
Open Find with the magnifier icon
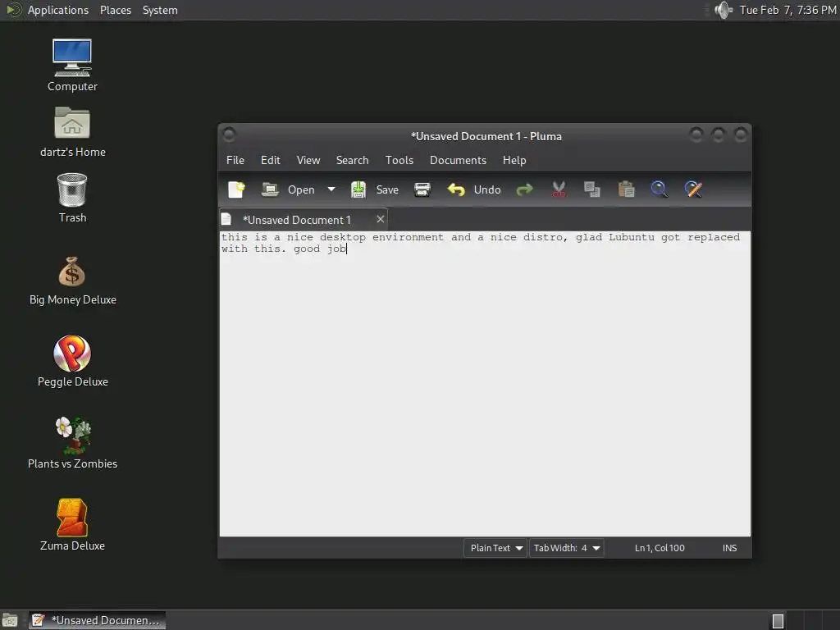(x=659, y=189)
